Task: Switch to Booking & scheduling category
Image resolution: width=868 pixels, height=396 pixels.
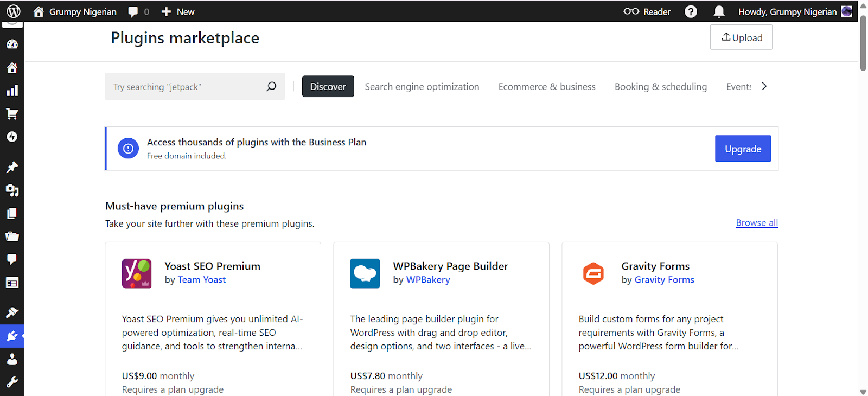Action: pos(661,87)
